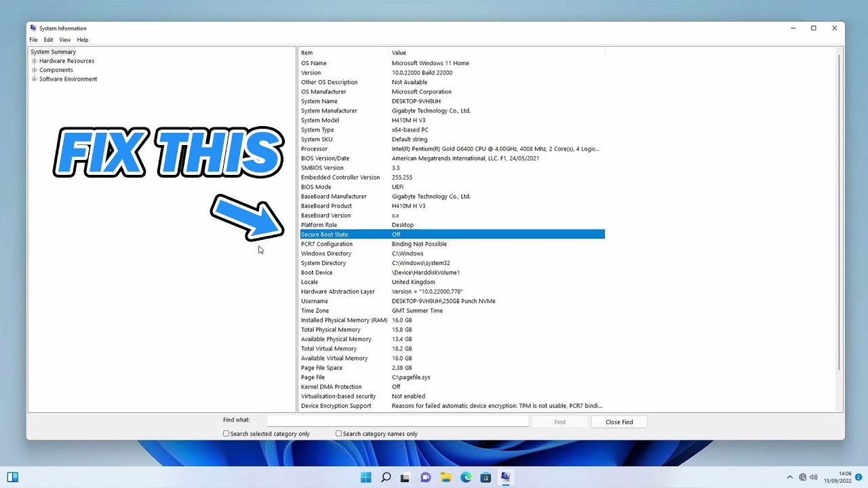Screen dimensions: 868x488
Task: Select the Platform Role row
Action: pos(452,225)
